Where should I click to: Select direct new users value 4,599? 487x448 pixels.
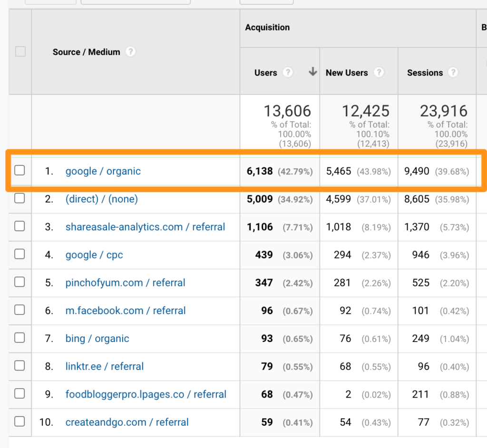click(x=339, y=199)
